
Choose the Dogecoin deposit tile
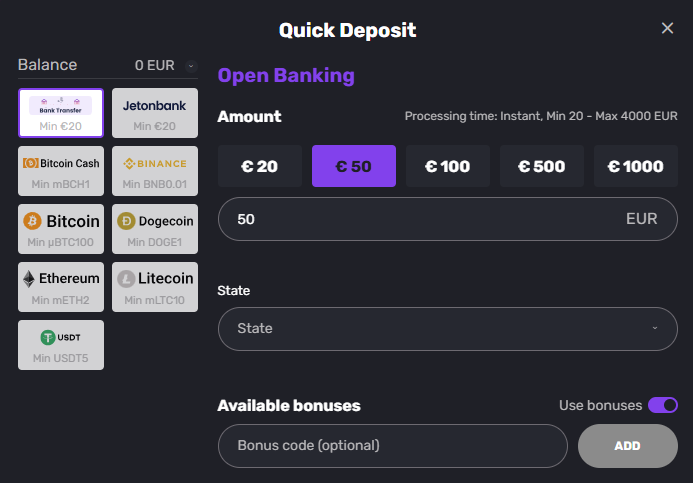154,228
